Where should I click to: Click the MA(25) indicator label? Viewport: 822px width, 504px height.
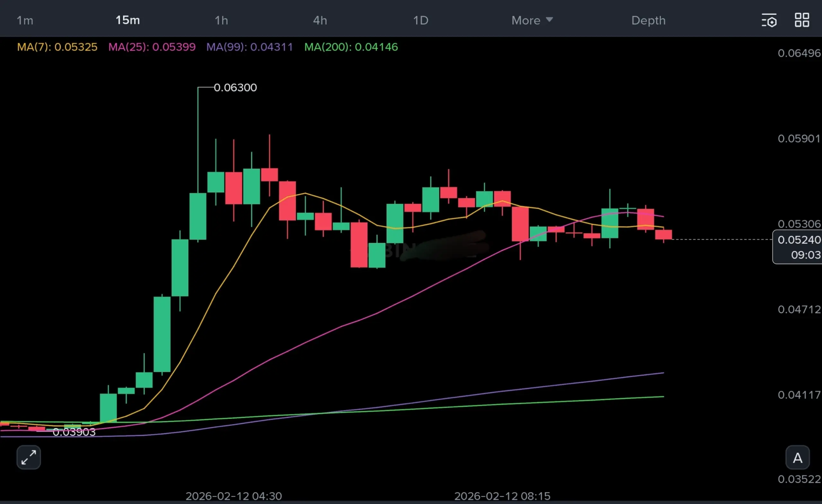(152, 47)
